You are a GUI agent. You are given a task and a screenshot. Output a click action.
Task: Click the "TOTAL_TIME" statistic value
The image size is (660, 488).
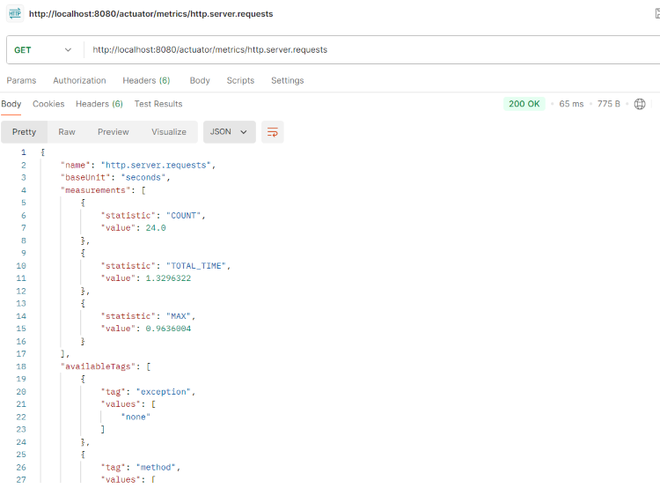[x=196, y=266]
